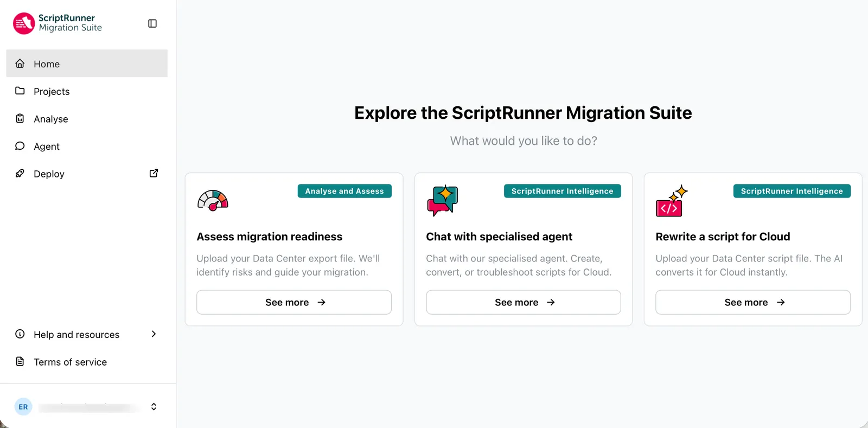Click the Chat with specialised agent heading

(499, 237)
